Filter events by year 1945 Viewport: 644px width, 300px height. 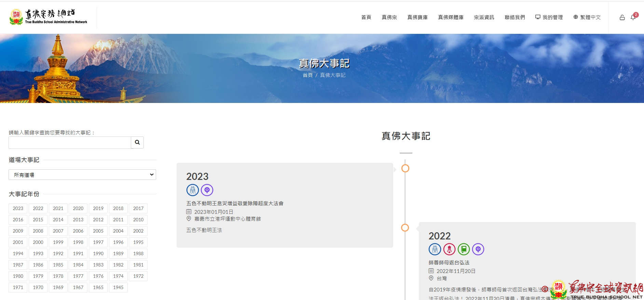tap(118, 287)
